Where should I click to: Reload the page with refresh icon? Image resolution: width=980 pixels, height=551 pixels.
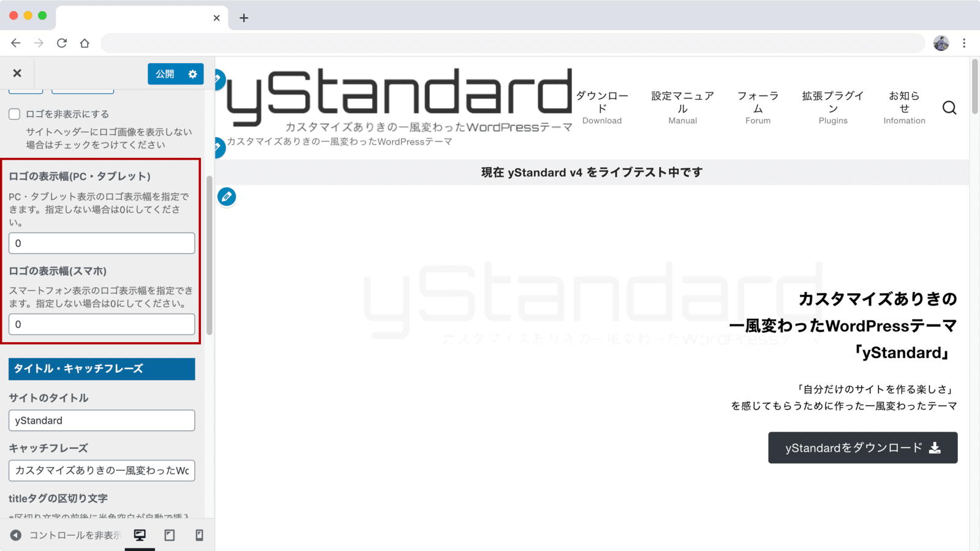pos(62,43)
